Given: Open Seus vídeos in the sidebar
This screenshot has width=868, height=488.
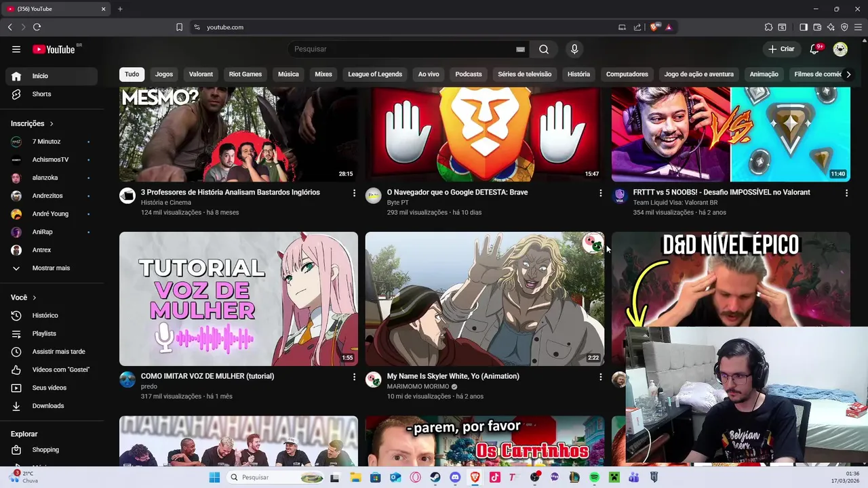Looking at the screenshot, I should (52, 388).
